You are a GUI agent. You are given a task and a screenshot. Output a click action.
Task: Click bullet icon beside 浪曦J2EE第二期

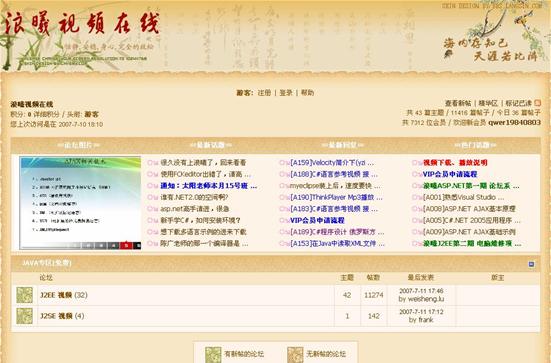417,244
